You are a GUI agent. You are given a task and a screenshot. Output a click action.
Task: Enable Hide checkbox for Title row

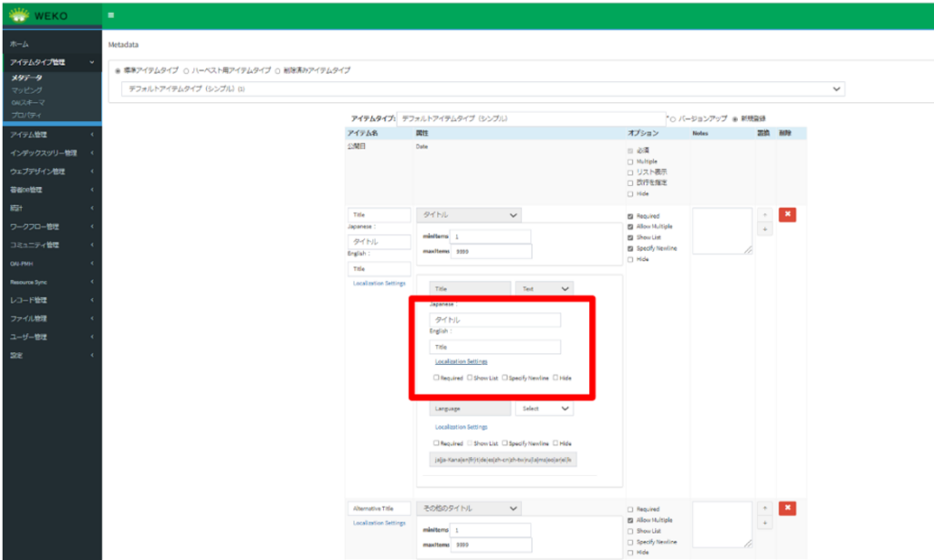[x=630, y=259]
